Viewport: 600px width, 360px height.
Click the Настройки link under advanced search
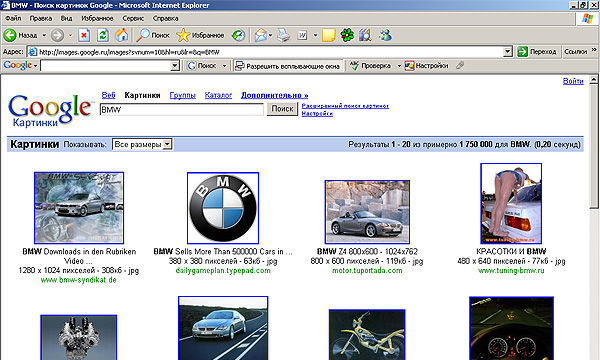(317, 114)
